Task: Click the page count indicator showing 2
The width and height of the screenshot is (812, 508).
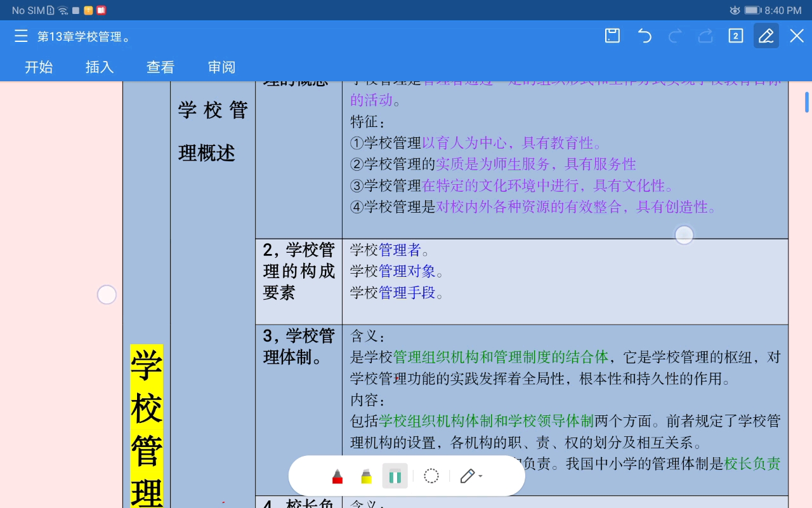Action: 735,36
